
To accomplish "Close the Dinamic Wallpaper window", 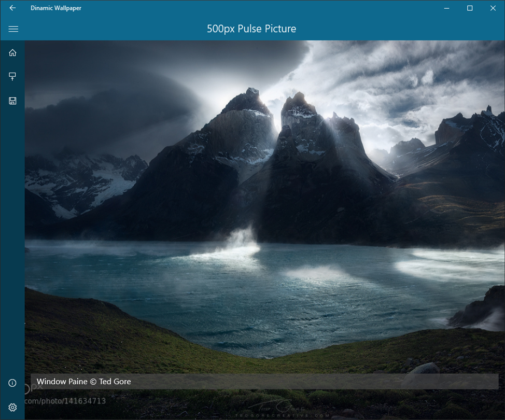I will click(493, 8).
